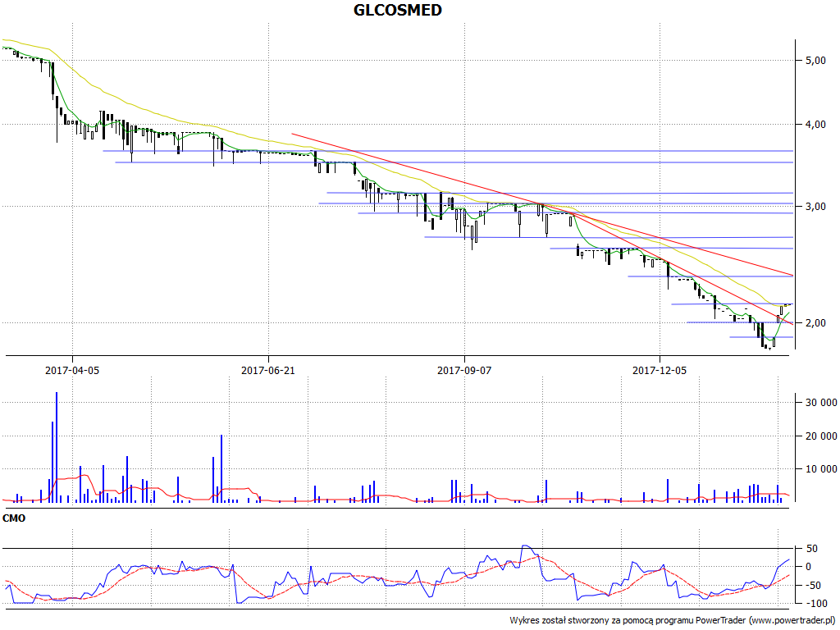Viewport: 840px width, 630px height.
Task: Click the 2017-09-07 date label
Action: (x=464, y=370)
